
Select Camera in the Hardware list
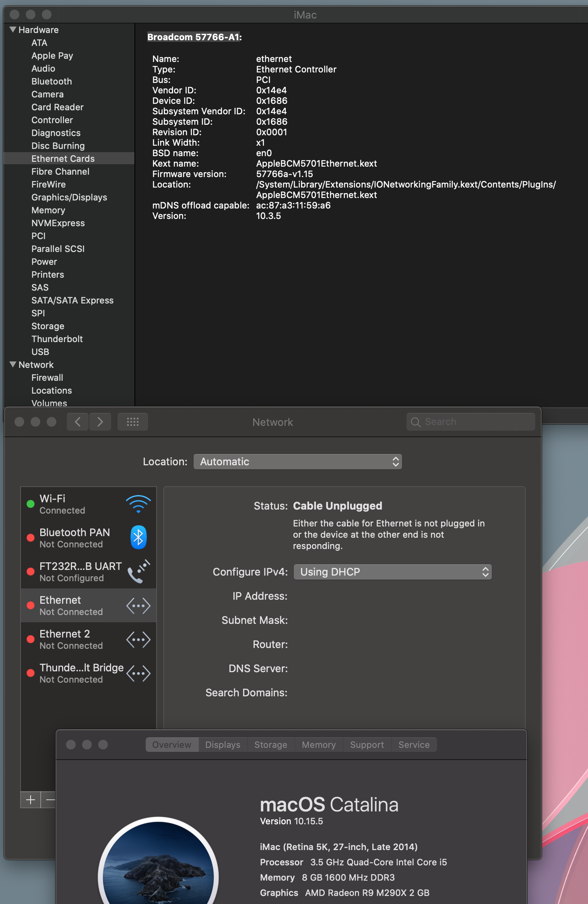click(x=69, y=94)
